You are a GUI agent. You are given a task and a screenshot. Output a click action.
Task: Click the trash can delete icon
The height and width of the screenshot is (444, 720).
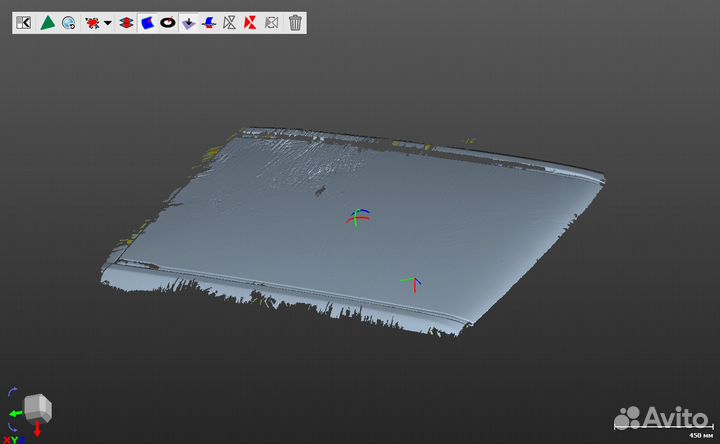tap(295, 22)
